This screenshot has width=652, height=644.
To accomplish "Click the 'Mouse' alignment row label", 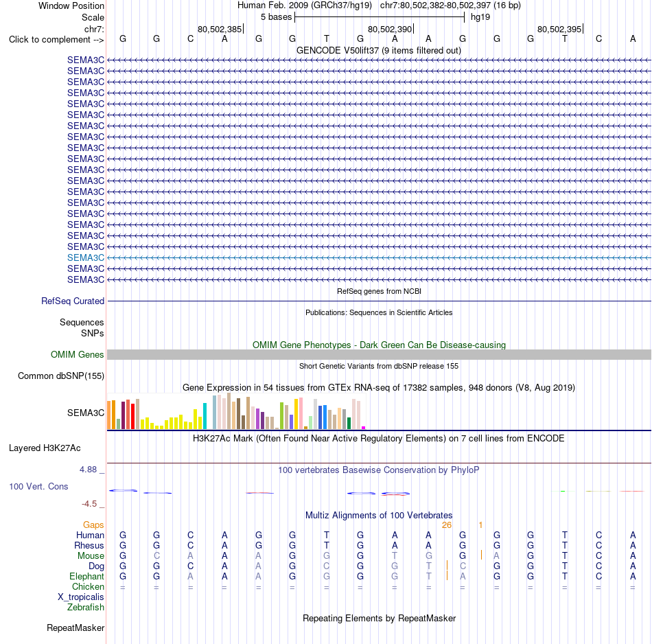I will [x=91, y=556].
